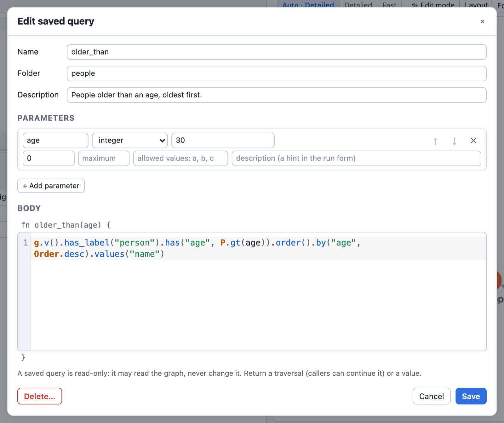Click the allowed values field
The width and height of the screenshot is (504, 423).
click(x=180, y=158)
